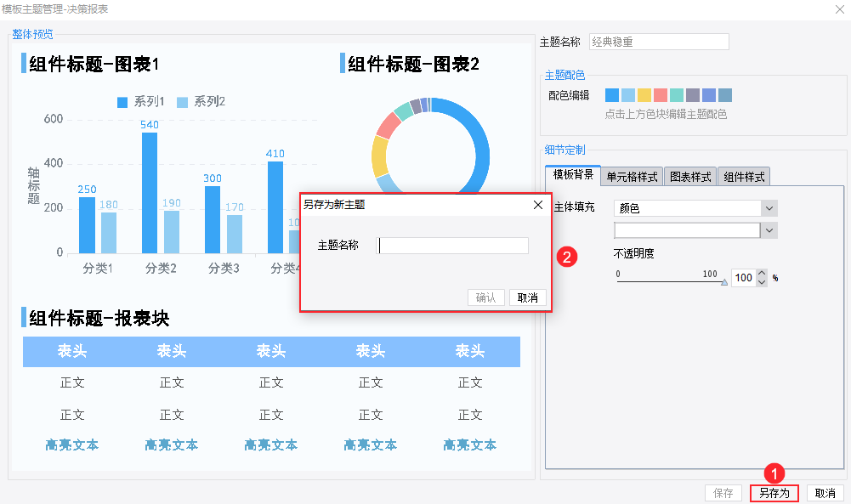This screenshot has height=504, width=851.
Task: Click 取消 at the bottom of the main window
Action: [825, 493]
